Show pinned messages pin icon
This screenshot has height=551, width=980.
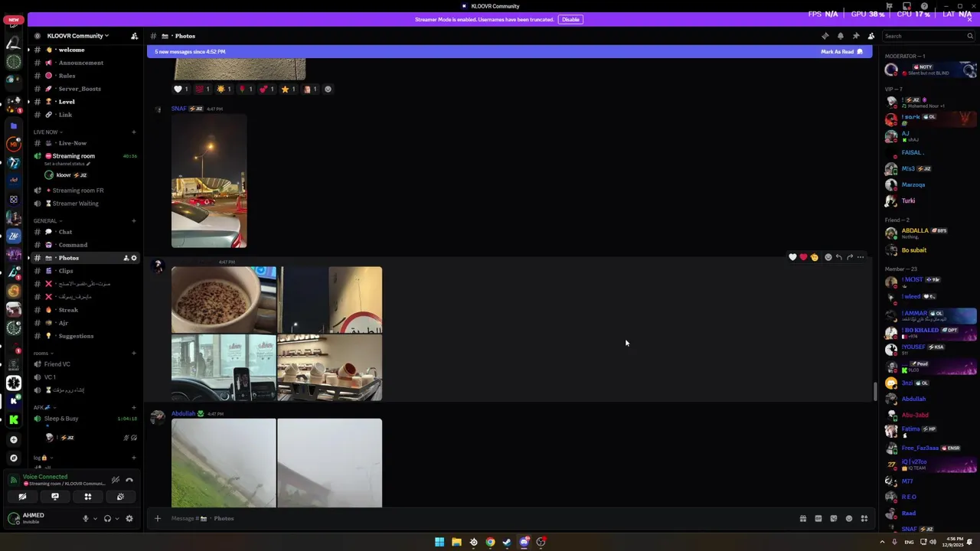point(855,36)
